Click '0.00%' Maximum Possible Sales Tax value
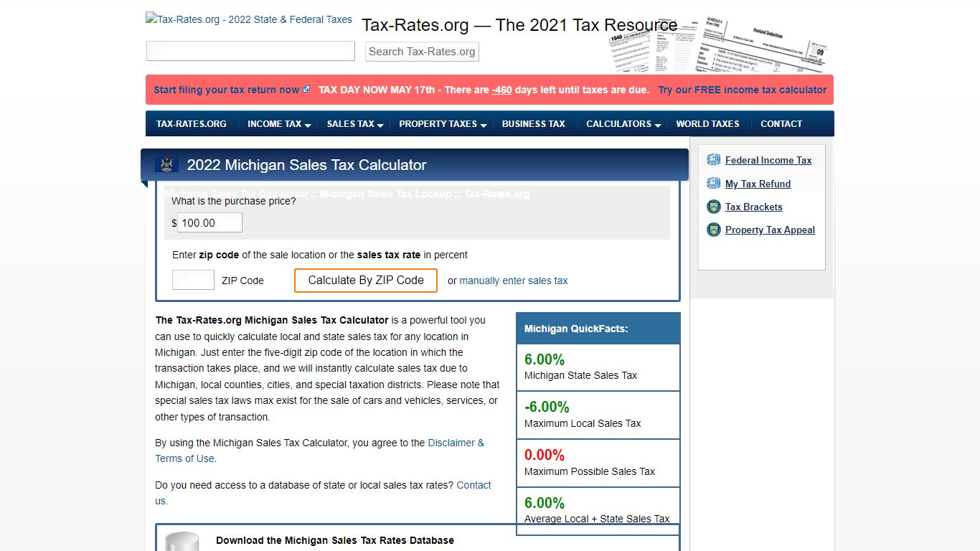The image size is (980, 551). pyautogui.click(x=545, y=455)
